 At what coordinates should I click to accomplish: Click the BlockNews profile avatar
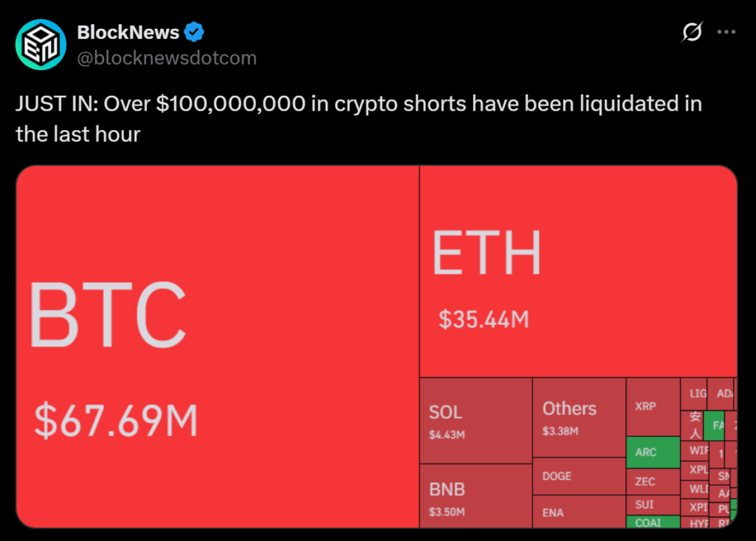click(x=42, y=46)
